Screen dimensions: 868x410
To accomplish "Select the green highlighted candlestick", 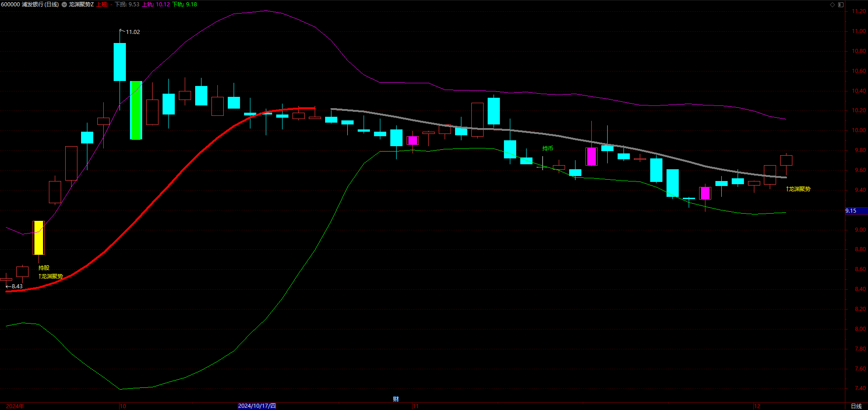I will [136, 110].
